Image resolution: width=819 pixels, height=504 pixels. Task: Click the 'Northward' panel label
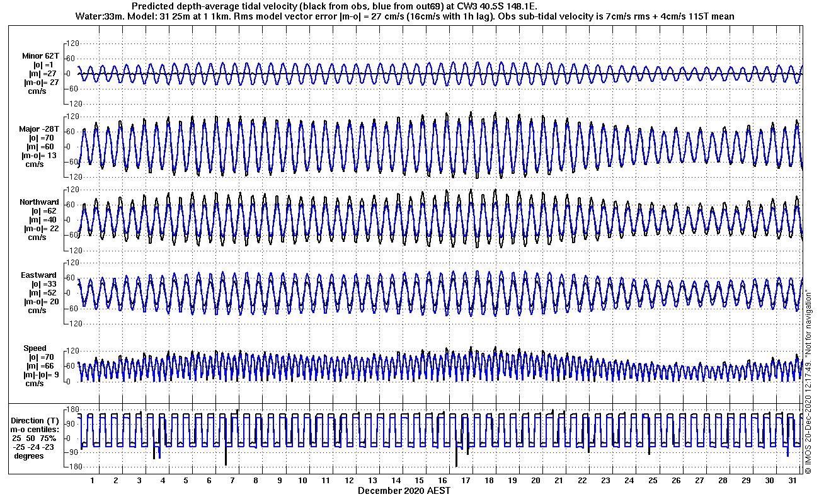(39, 202)
